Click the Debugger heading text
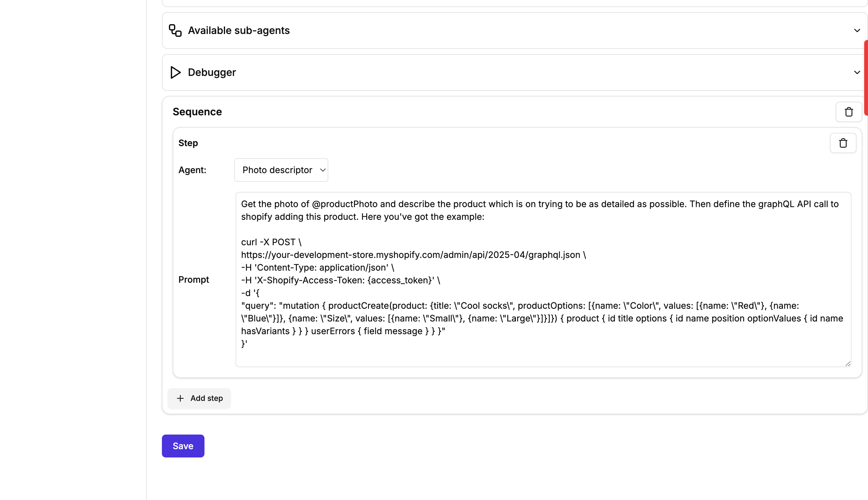The width and height of the screenshot is (868, 500). [212, 72]
